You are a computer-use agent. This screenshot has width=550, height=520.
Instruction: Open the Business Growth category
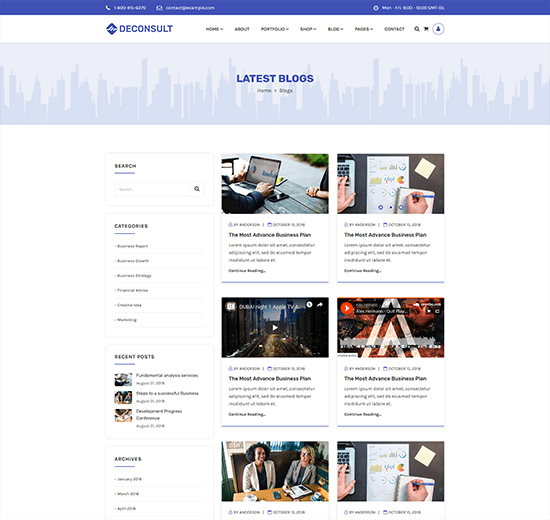[x=133, y=261]
